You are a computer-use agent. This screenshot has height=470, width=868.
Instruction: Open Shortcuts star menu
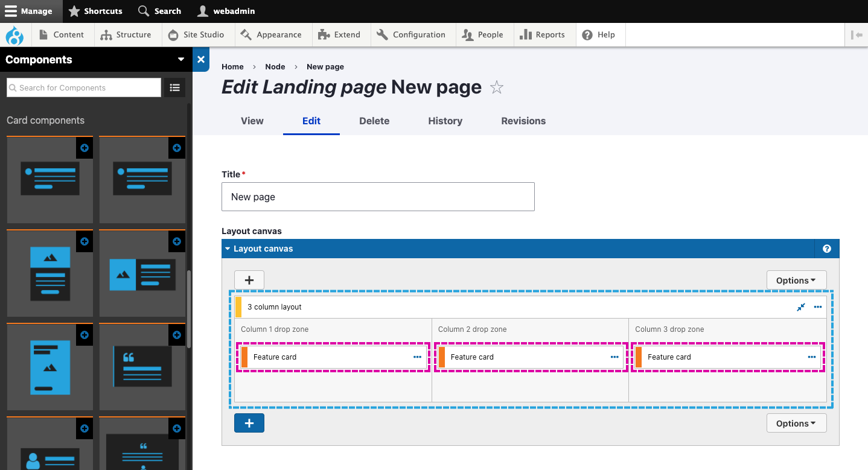coord(95,11)
